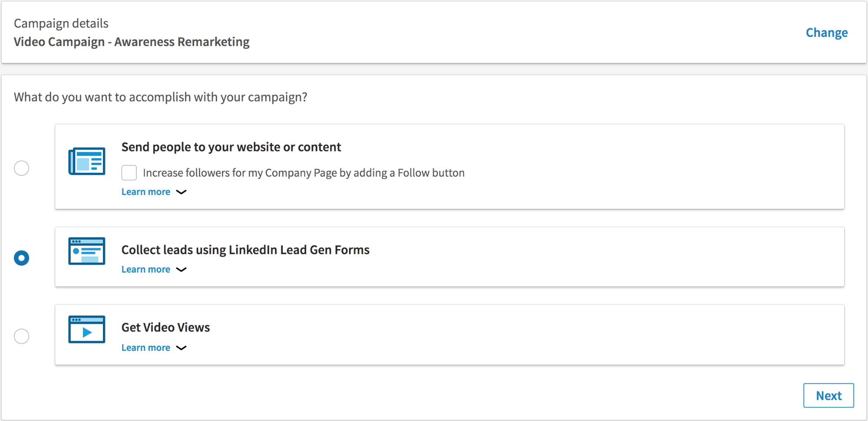
Task: Click the 'Increase followers for my Company Page' label
Action: point(304,173)
